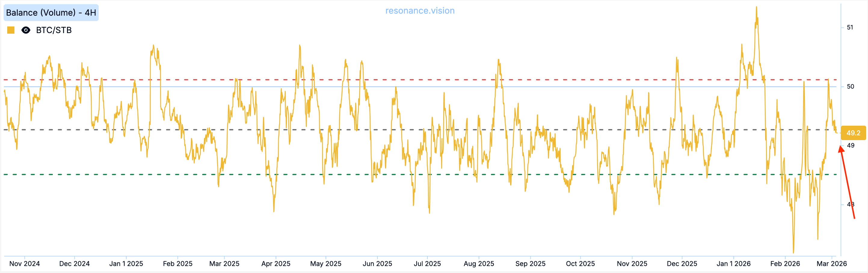Click the Aug 2025 time axis label

point(479,264)
